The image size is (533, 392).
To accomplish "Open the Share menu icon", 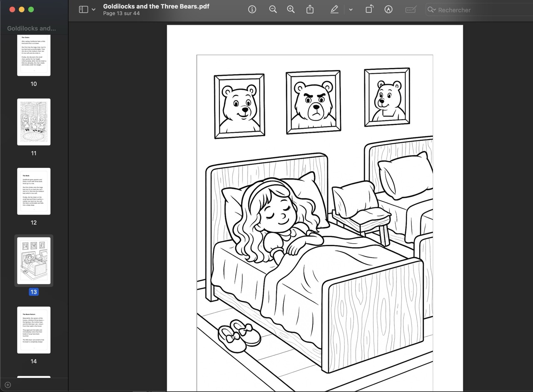I will 310,10.
